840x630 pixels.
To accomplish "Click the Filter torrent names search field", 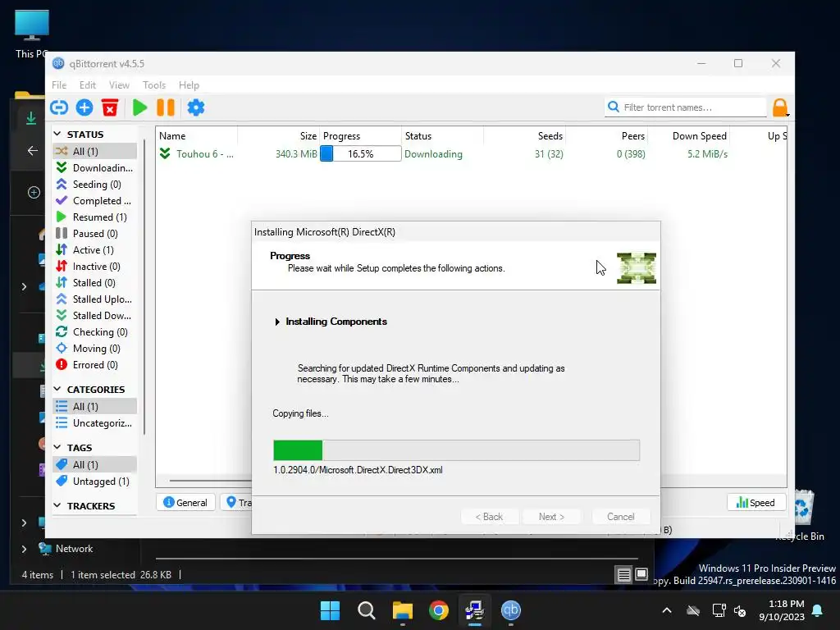I will pyautogui.click(x=686, y=107).
